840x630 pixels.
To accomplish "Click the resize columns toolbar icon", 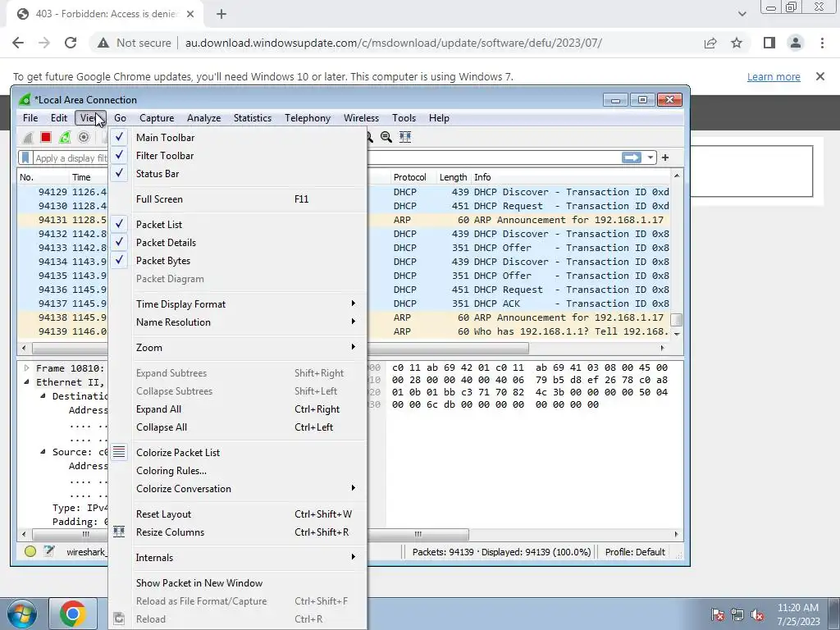I will (x=405, y=137).
